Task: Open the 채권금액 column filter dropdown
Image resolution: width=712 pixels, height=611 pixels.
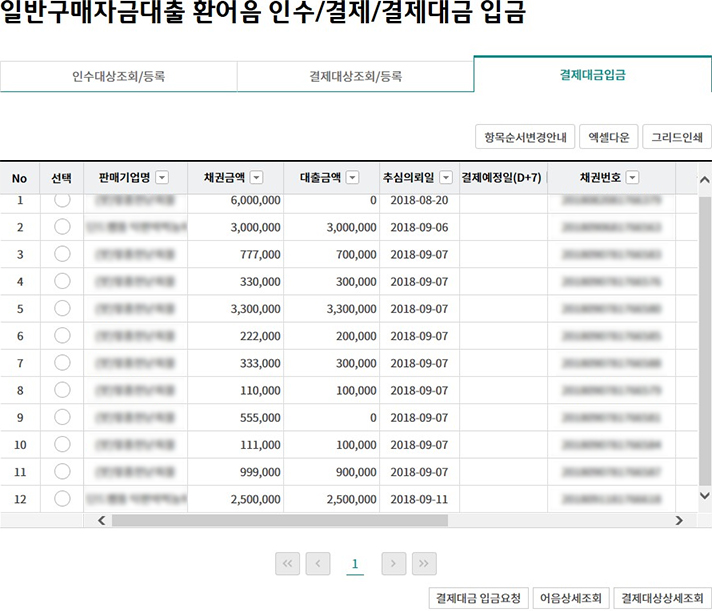Action: 256,178
